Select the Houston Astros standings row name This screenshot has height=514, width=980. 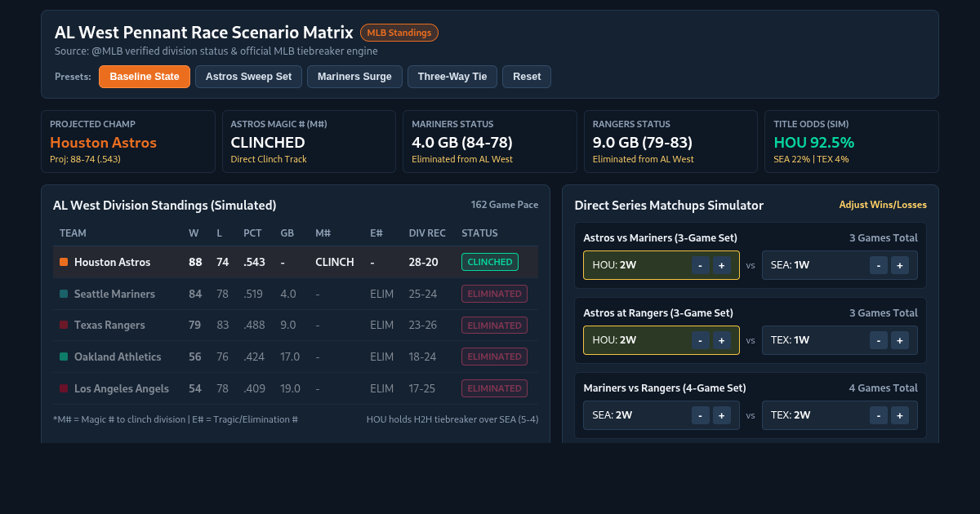[x=112, y=263]
